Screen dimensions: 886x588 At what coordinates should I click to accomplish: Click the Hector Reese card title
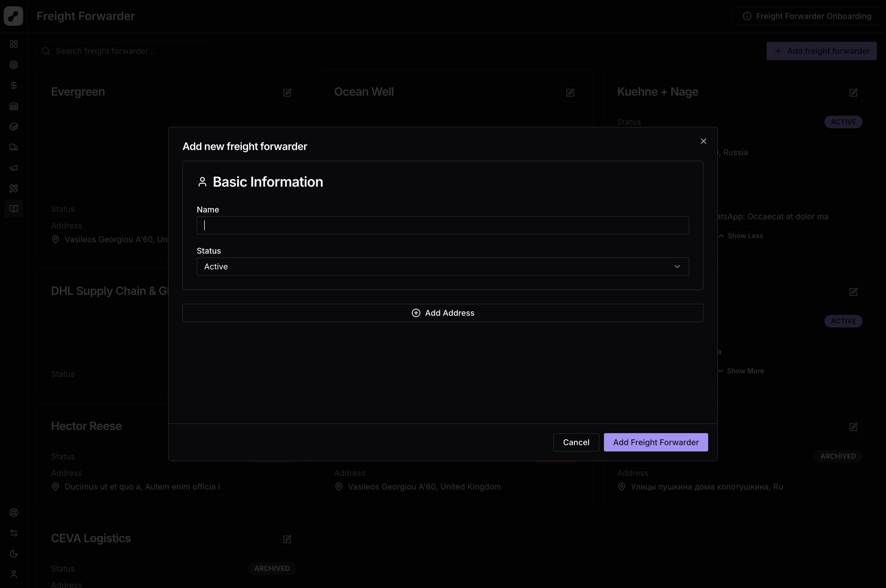click(86, 426)
